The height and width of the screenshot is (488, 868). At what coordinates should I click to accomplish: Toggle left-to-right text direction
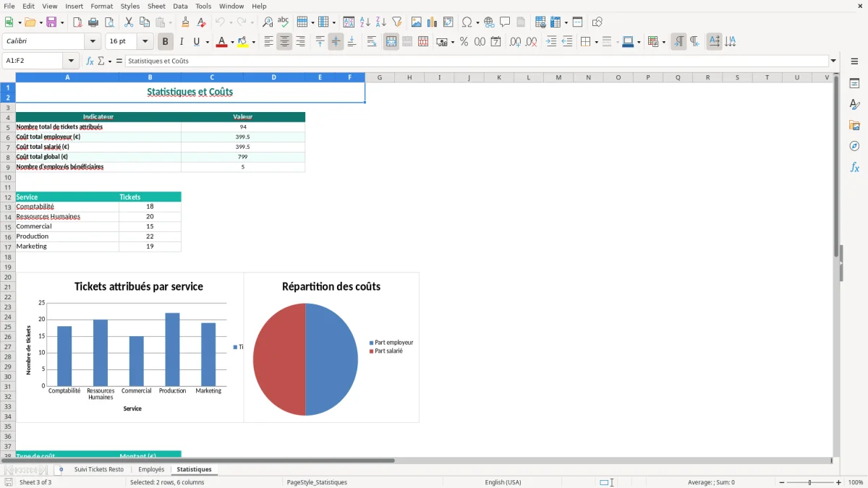tap(678, 42)
